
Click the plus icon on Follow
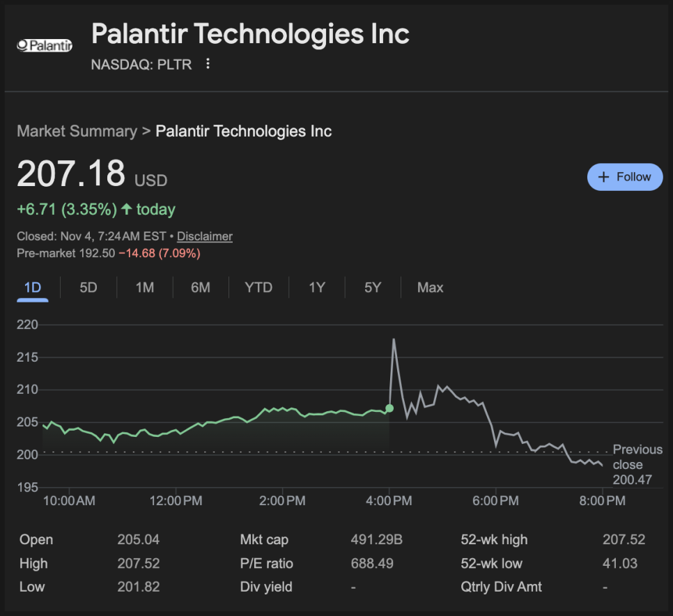[x=603, y=177]
